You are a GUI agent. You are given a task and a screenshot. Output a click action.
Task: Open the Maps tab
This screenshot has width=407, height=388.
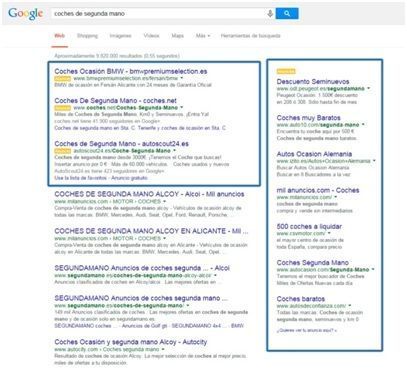[177, 36]
